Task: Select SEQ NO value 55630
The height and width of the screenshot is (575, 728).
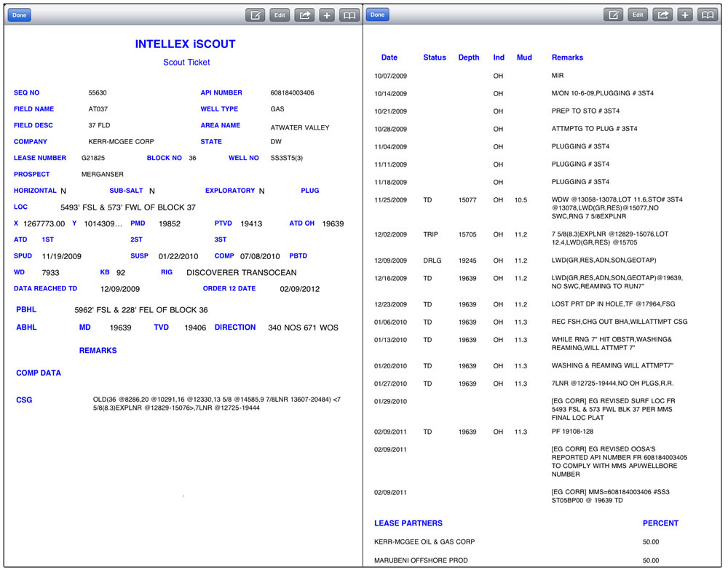Action: [x=98, y=93]
